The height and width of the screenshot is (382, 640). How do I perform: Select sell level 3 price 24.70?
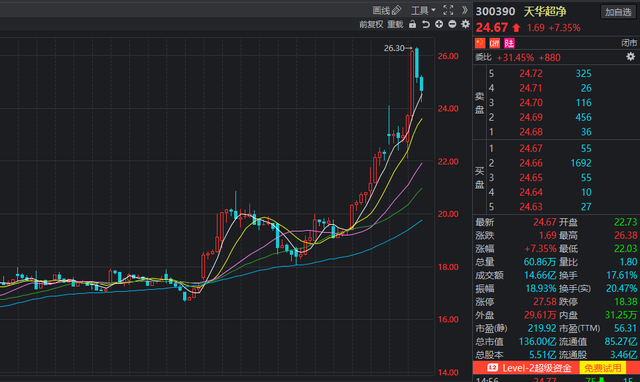click(531, 103)
